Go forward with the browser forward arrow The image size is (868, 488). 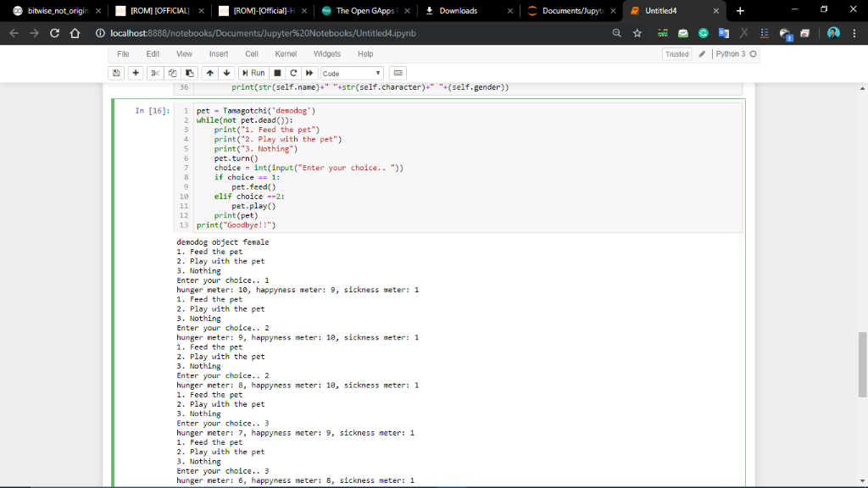pyautogui.click(x=34, y=33)
